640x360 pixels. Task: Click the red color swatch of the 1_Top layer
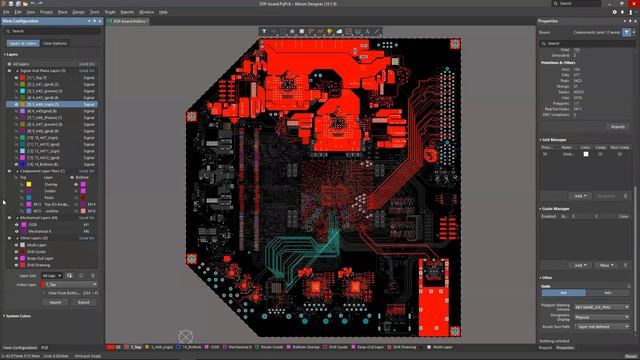point(22,78)
